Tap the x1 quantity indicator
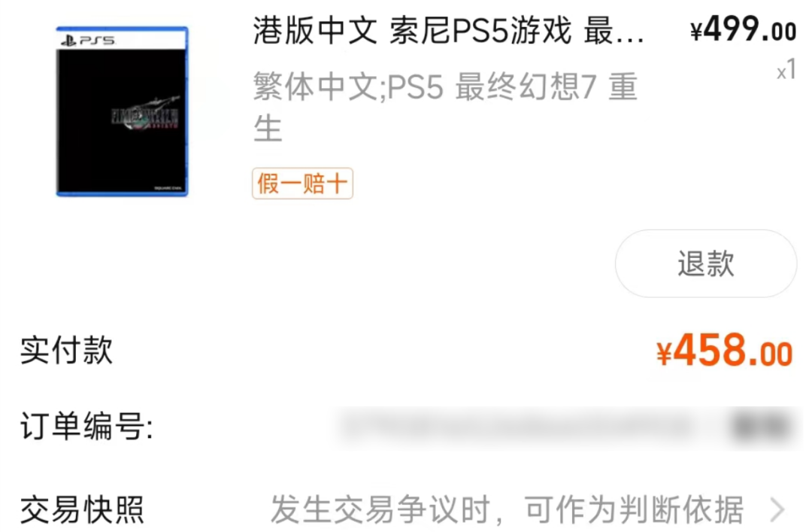This screenshot has width=812, height=532. (x=786, y=70)
